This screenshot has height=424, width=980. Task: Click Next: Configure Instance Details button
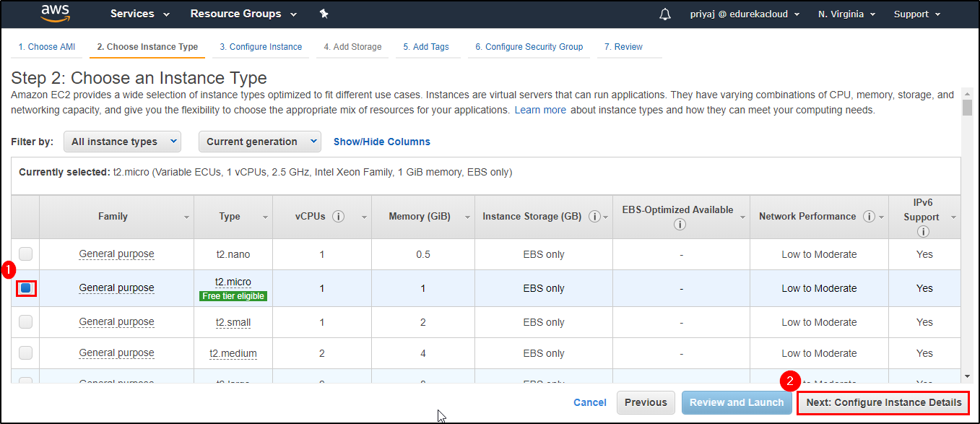click(883, 402)
